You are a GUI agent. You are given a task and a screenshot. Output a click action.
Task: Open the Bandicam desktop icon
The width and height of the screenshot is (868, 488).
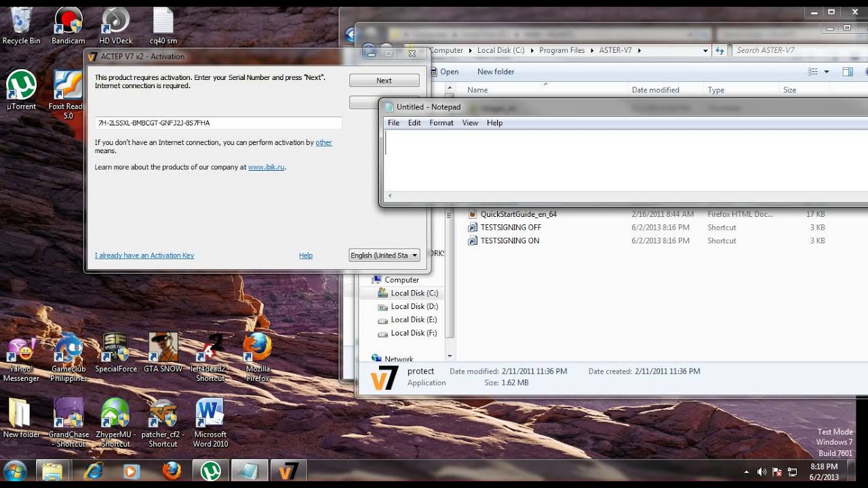[x=68, y=26]
